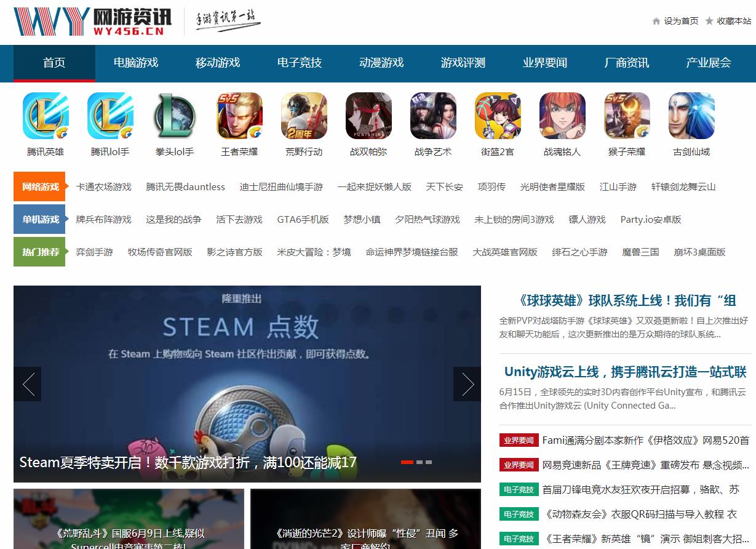
Task: Open the 牌兵布阵游戏 link
Action: coord(104,220)
